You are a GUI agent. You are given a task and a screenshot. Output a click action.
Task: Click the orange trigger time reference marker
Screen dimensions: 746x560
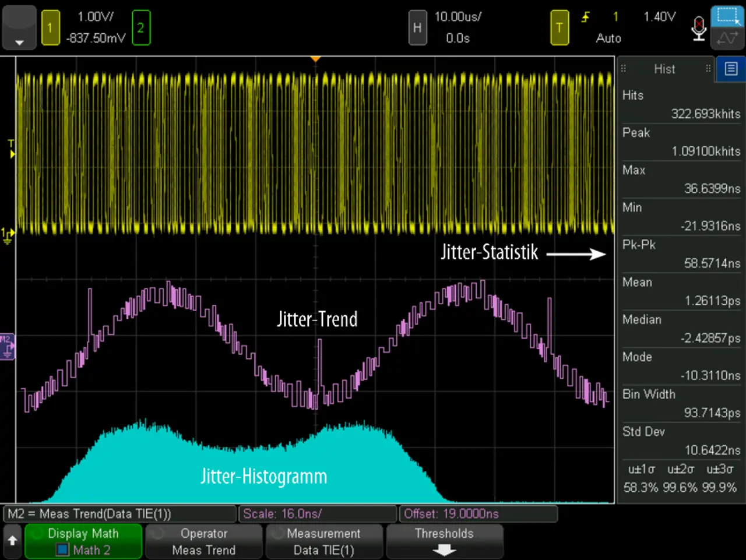click(x=315, y=59)
